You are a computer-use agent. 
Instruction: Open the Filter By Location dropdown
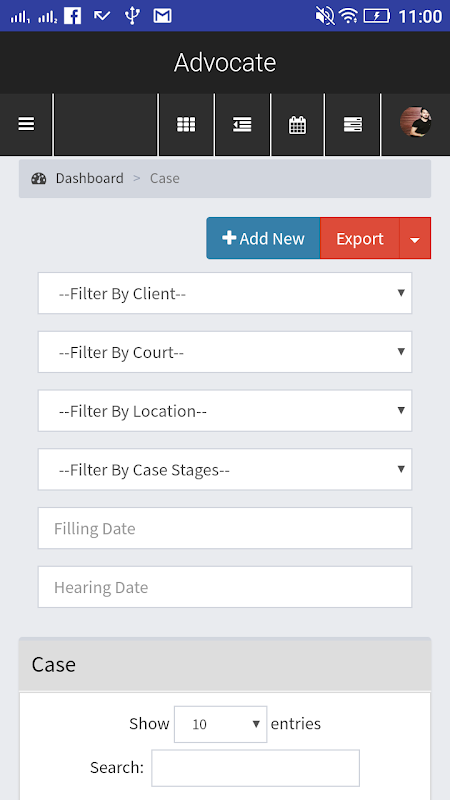click(225, 411)
